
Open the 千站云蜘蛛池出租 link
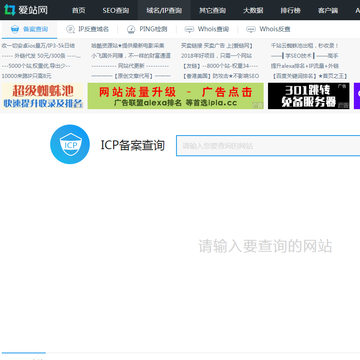(305, 46)
